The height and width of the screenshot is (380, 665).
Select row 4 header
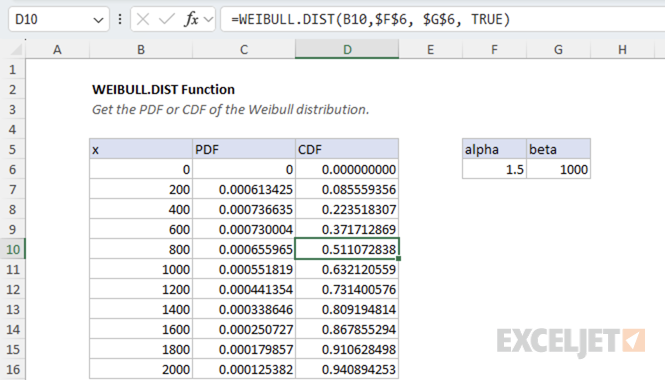pos(13,129)
